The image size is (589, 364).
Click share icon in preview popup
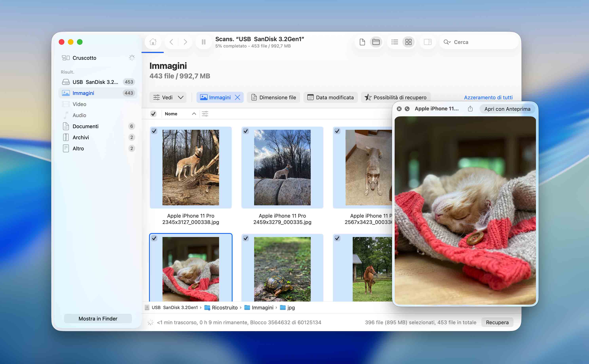click(x=470, y=109)
